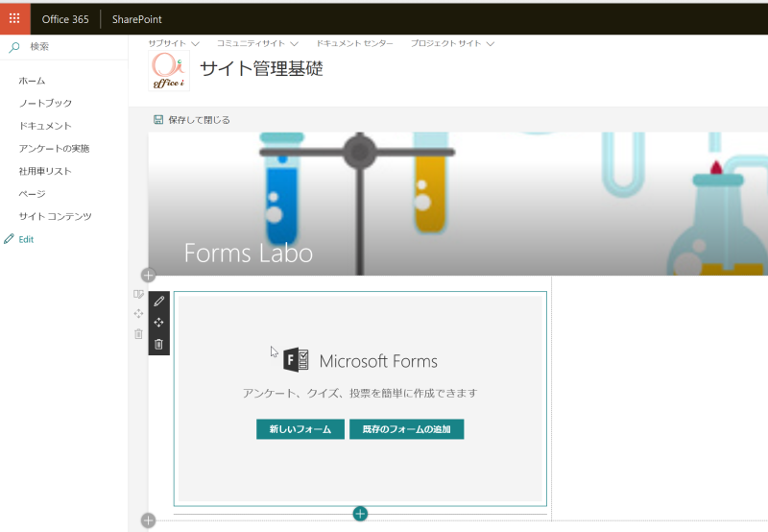Open アンケートの実施 in left navigation
The width and height of the screenshot is (768, 532).
(54, 149)
